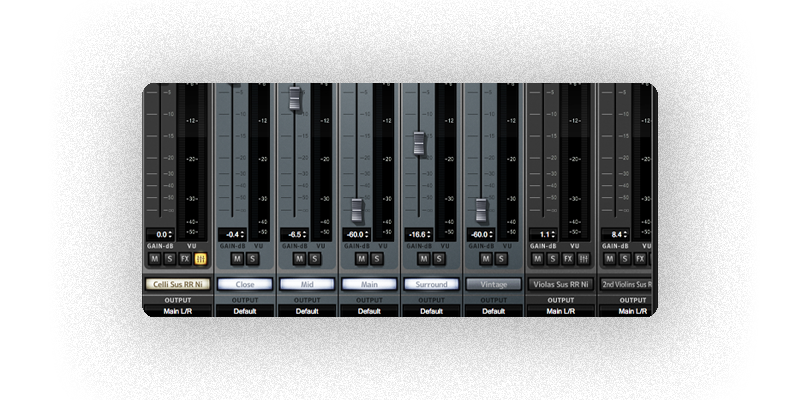Select the Violas Sus RR Ni channel name

[561, 284]
